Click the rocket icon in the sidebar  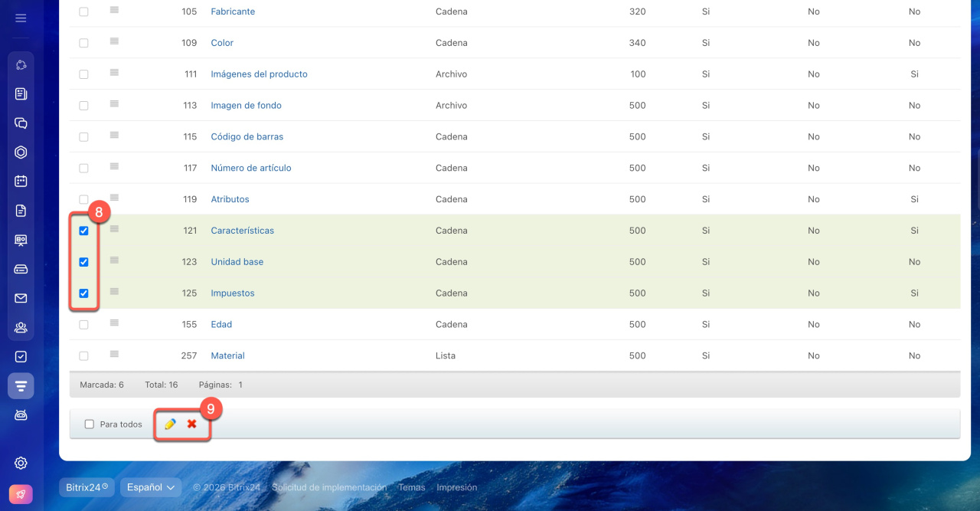[x=21, y=494]
